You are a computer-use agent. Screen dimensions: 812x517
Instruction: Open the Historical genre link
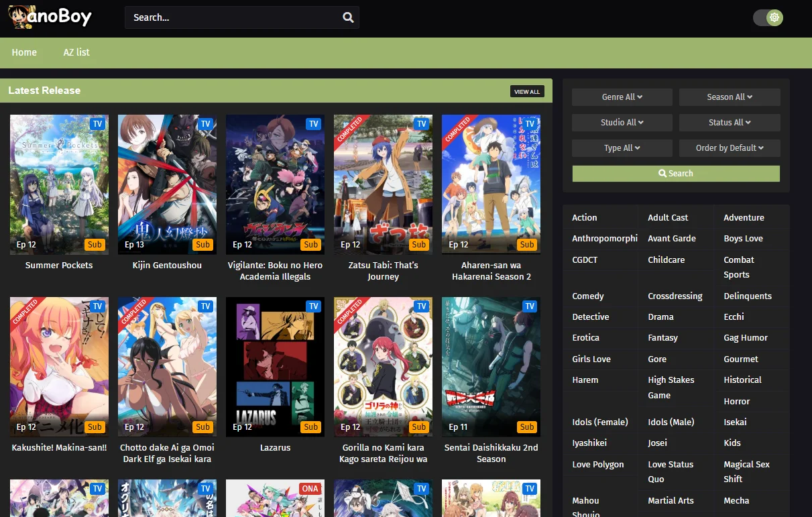pos(742,380)
